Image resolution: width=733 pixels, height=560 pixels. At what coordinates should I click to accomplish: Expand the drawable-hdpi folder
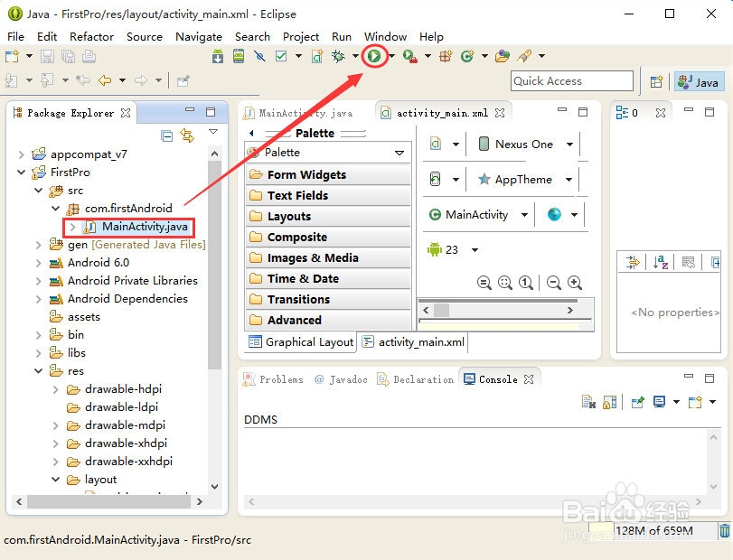pos(56,389)
